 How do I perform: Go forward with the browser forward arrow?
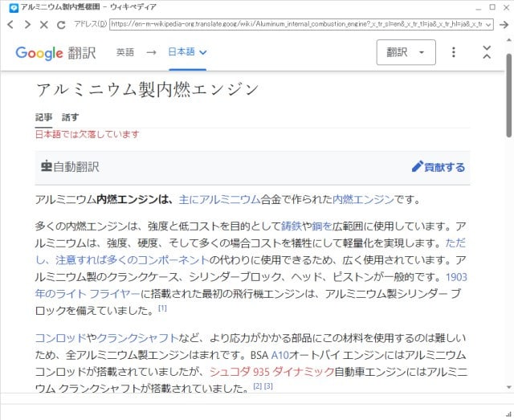pos(27,24)
